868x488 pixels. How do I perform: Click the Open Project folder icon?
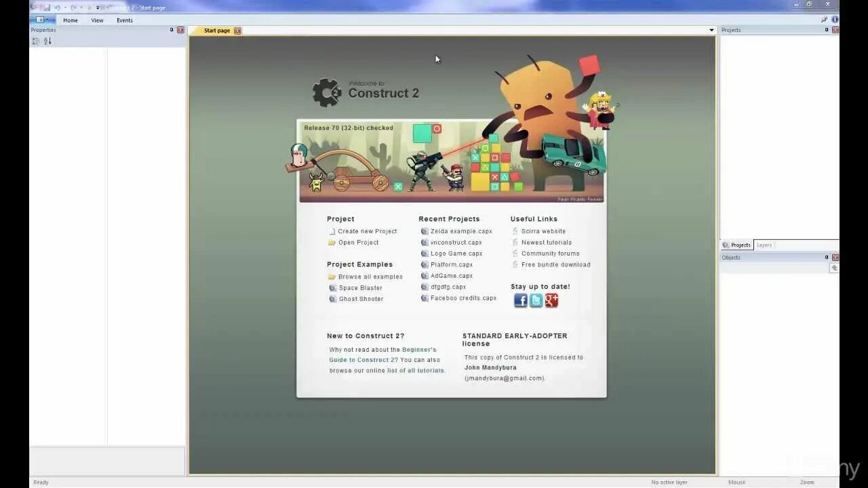point(332,243)
